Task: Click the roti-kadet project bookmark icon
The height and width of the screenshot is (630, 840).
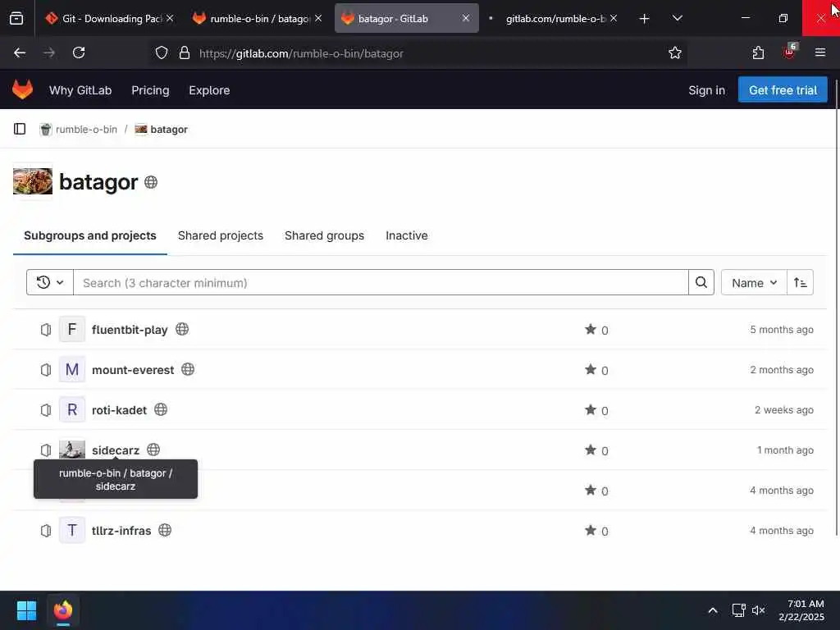Action: (46, 410)
